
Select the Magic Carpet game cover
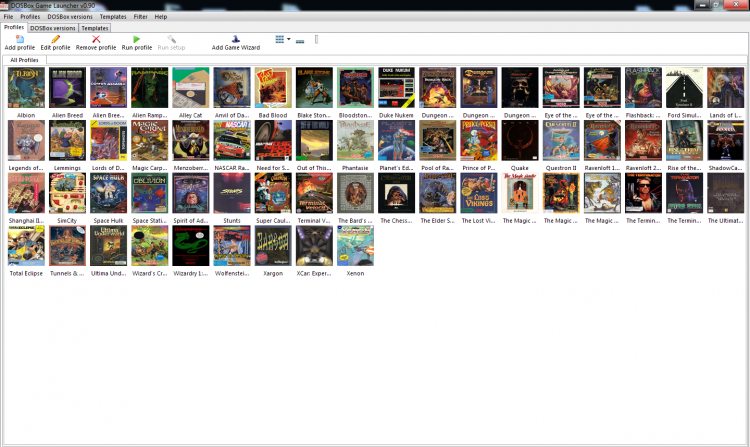click(x=150, y=140)
